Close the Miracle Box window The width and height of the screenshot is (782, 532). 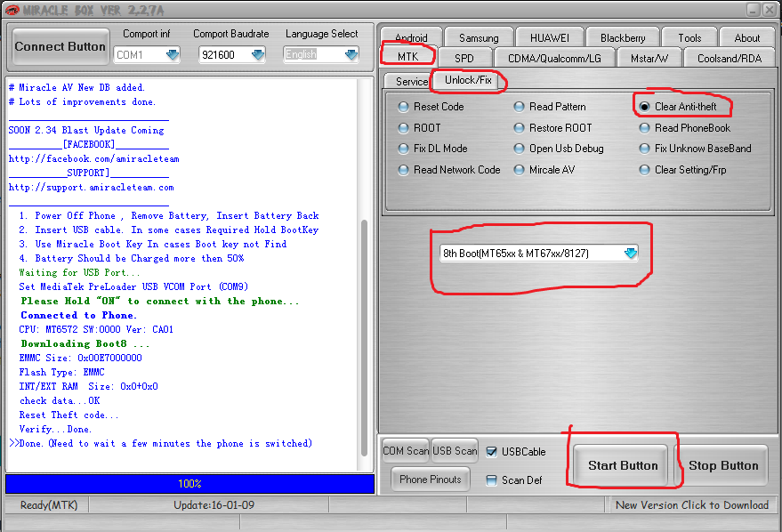click(x=769, y=9)
